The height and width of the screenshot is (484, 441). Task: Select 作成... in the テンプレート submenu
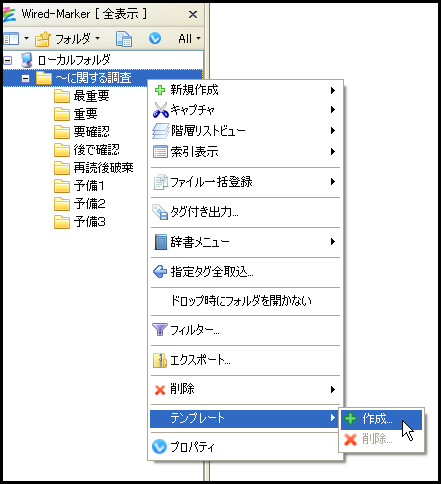tap(381, 419)
